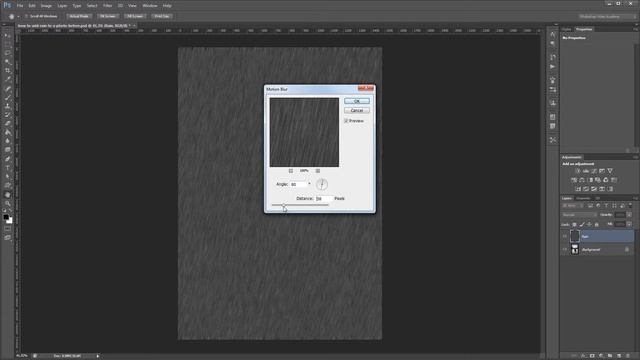The image size is (640, 360).
Task: Select the Lasso tool
Action: (x=7, y=53)
